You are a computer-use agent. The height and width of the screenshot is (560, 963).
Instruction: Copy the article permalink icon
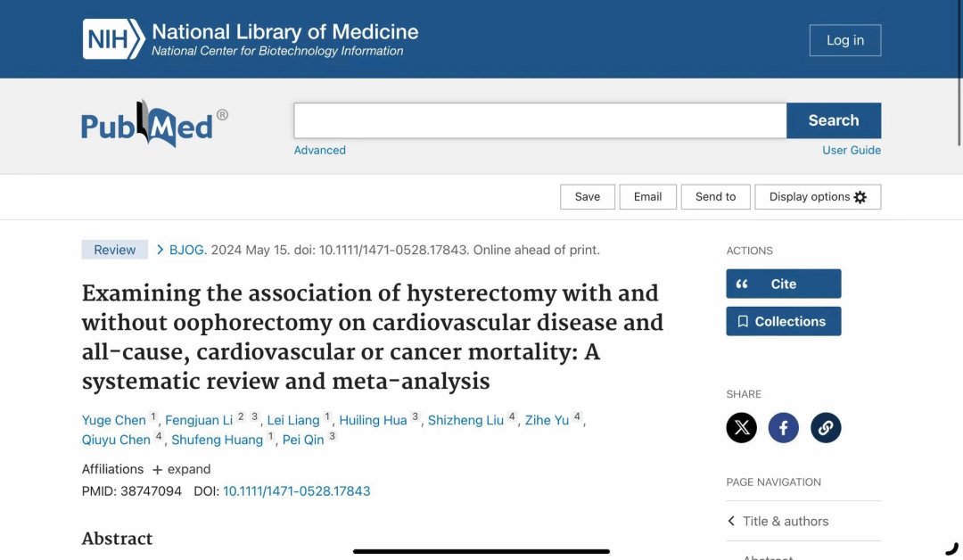[826, 428]
